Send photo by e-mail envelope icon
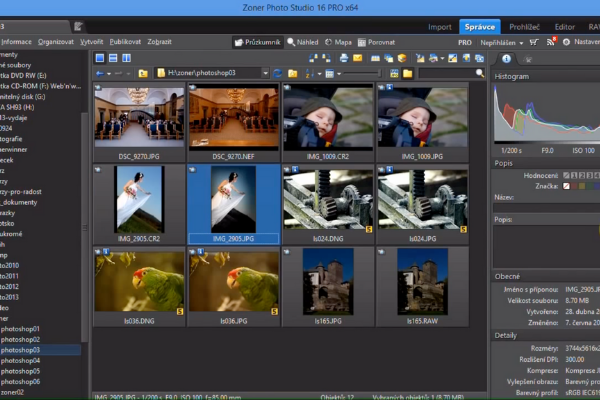 (x=357, y=58)
